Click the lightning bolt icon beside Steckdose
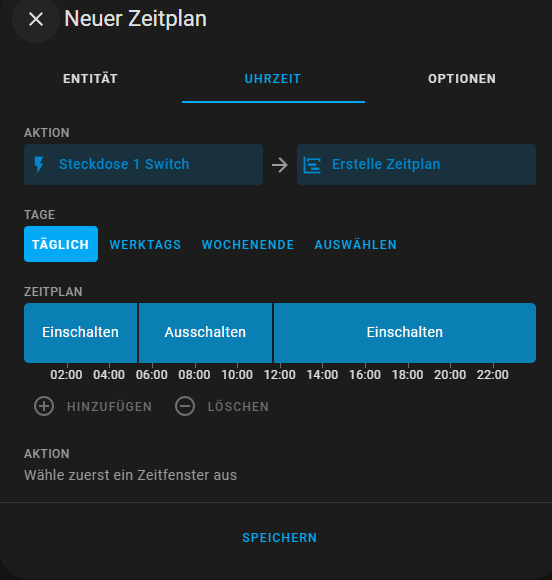This screenshot has width=552, height=580. coord(39,165)
